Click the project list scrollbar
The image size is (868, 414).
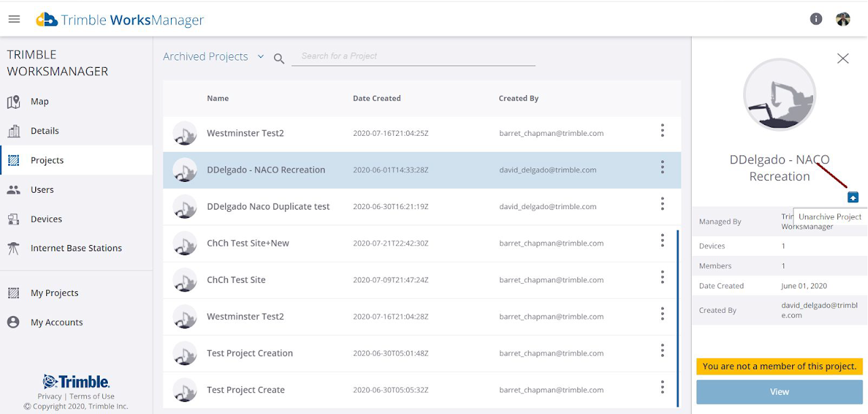[x=677, y=318]
